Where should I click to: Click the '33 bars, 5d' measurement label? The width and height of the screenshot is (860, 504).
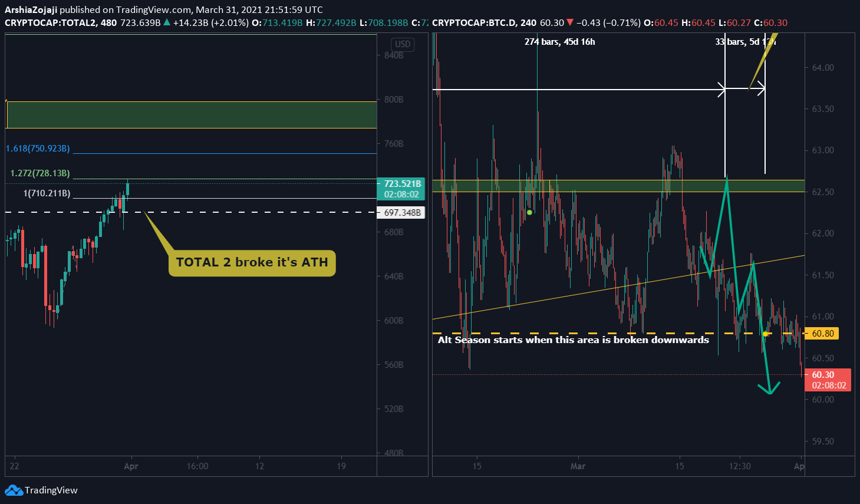tap(745, 42)
